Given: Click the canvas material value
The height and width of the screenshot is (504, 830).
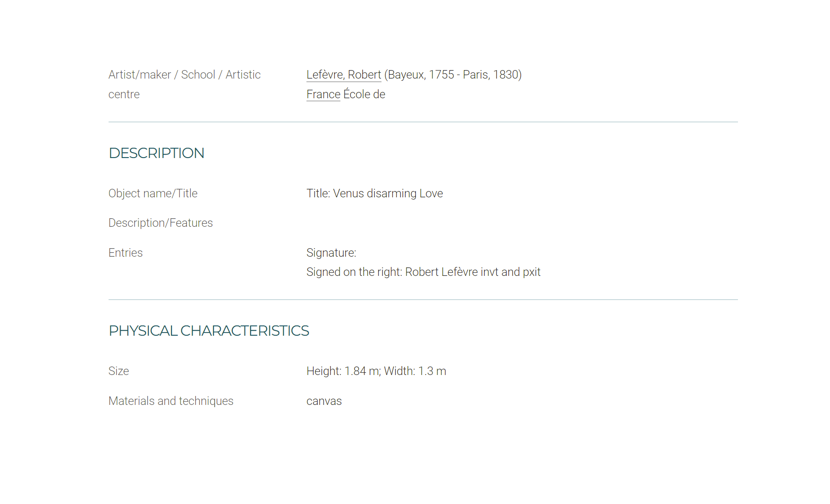Looking at the screenshot, I should click(324, 401).
